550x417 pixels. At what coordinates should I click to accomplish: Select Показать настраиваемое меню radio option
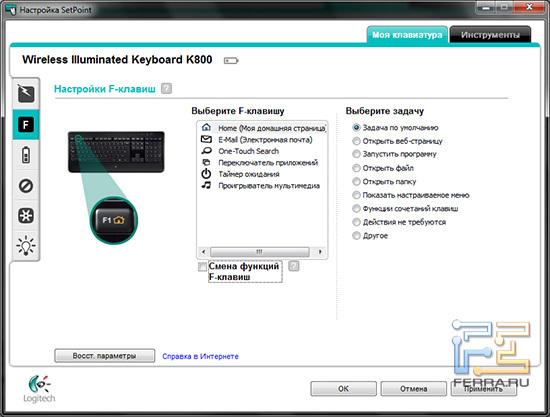coord(356,195)
